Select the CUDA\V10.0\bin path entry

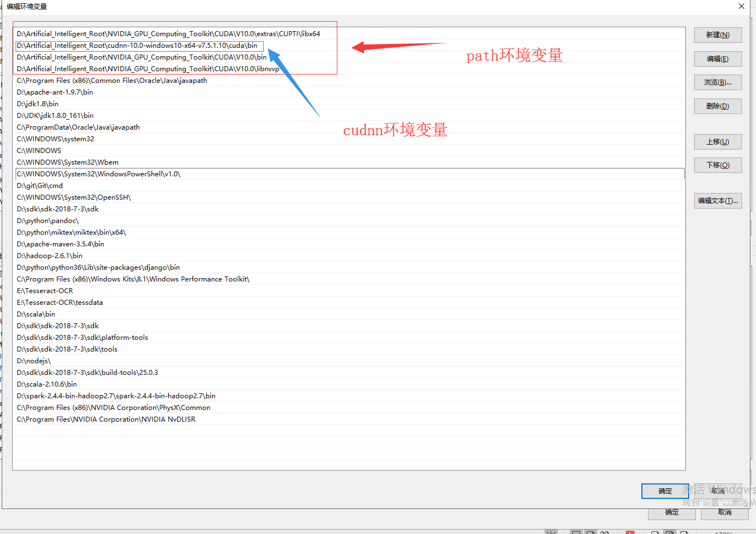[349, 57]
